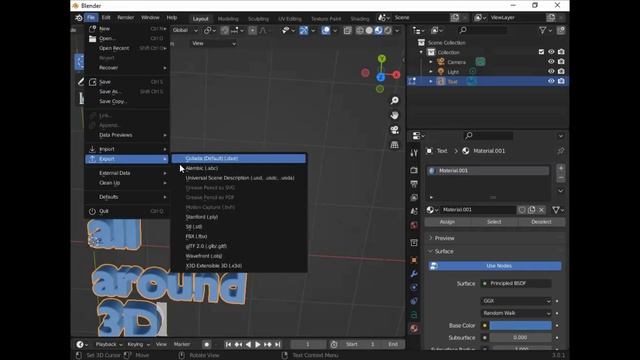Open the Tool properties tab (wrench-screwdriver)

(414, 153)
